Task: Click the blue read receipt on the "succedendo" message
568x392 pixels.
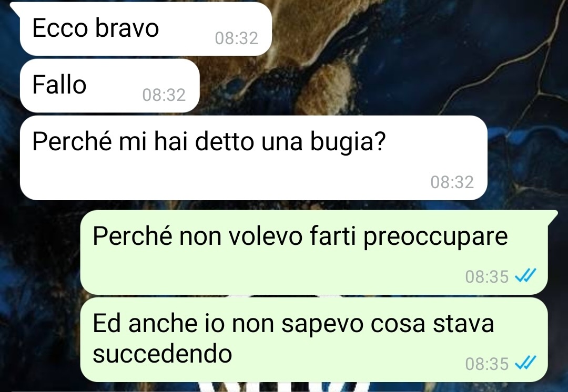Action: coord(525,363)
